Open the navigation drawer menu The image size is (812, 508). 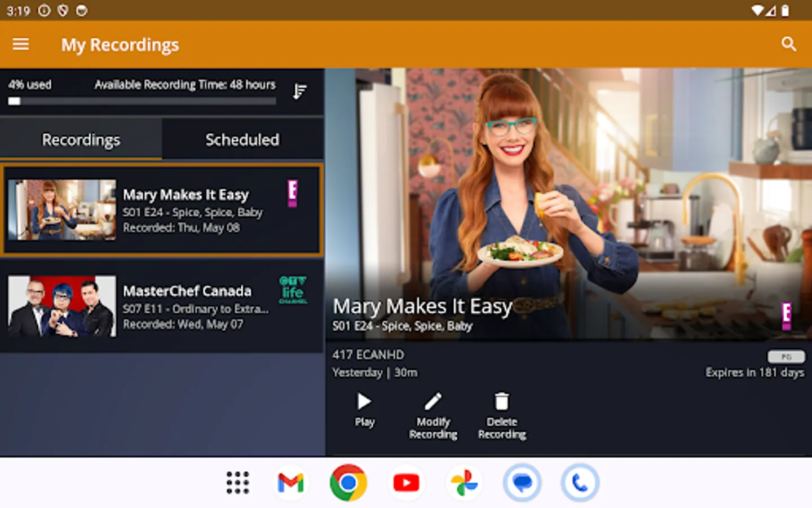coord(21,44)
